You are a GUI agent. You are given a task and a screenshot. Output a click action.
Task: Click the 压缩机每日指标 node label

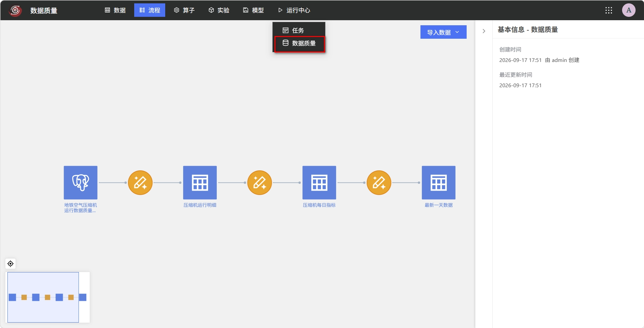click(x=319, y=205)
